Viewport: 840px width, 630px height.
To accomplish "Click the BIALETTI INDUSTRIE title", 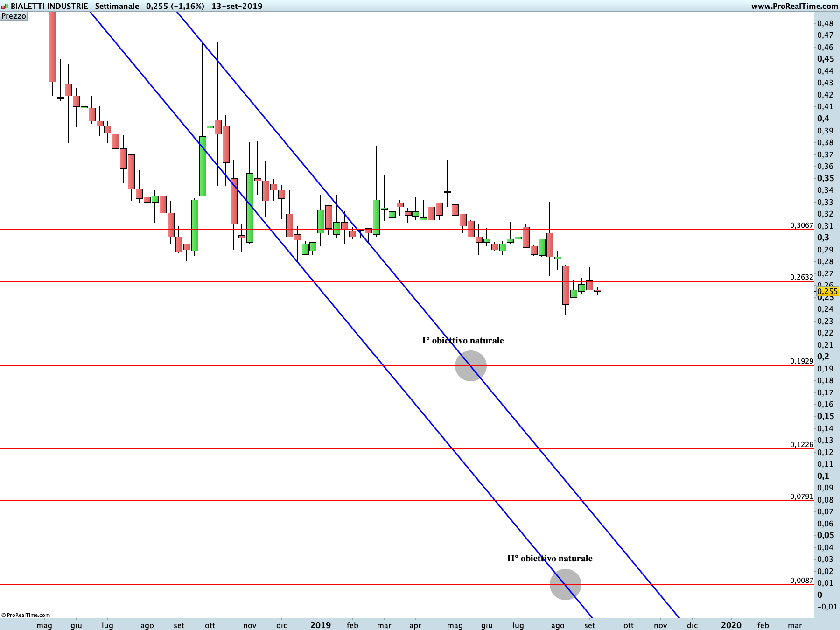I will [x=49, y=6].
